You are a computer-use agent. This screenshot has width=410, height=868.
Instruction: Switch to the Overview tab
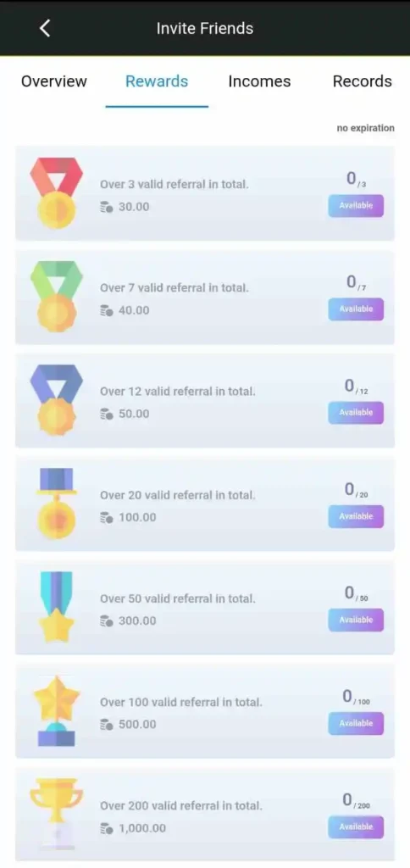pyautogui.click(x=53, y=81)
